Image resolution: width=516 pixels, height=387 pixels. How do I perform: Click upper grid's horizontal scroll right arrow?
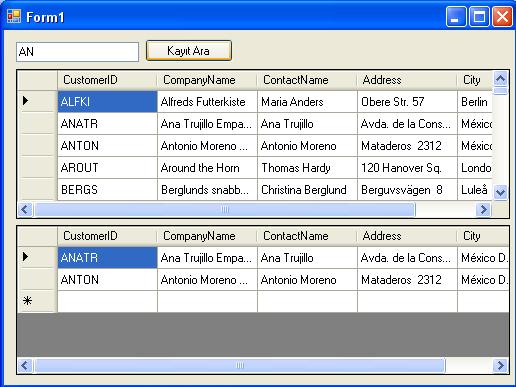[483, 209]
